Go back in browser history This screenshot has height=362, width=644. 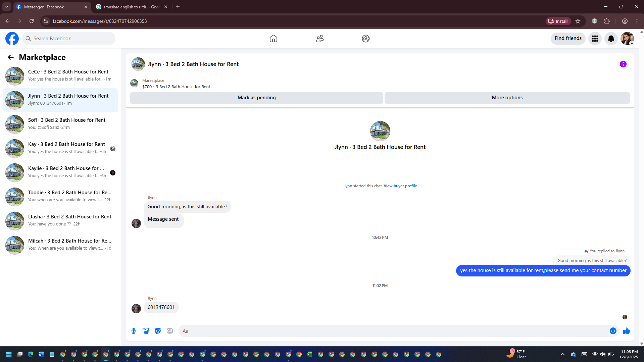(7, 21)
